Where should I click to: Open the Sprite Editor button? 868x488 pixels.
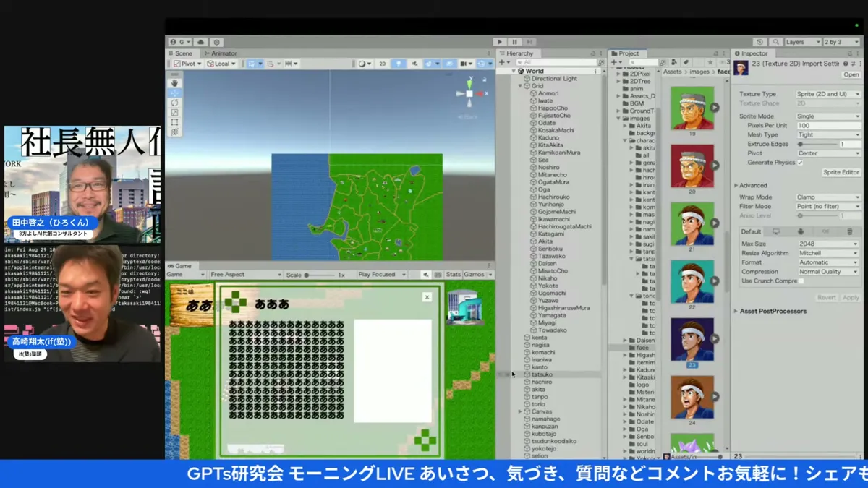[841, 173]
